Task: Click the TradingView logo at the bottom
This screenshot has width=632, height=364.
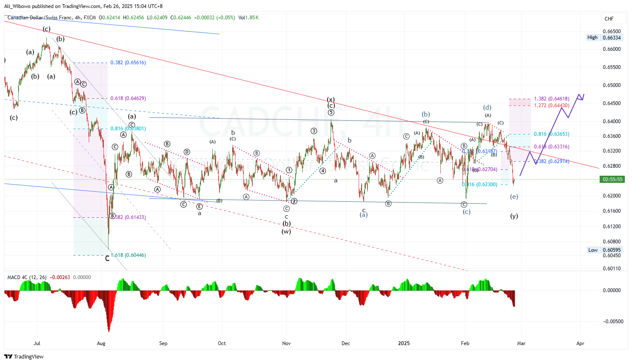Action: [24, 356]
